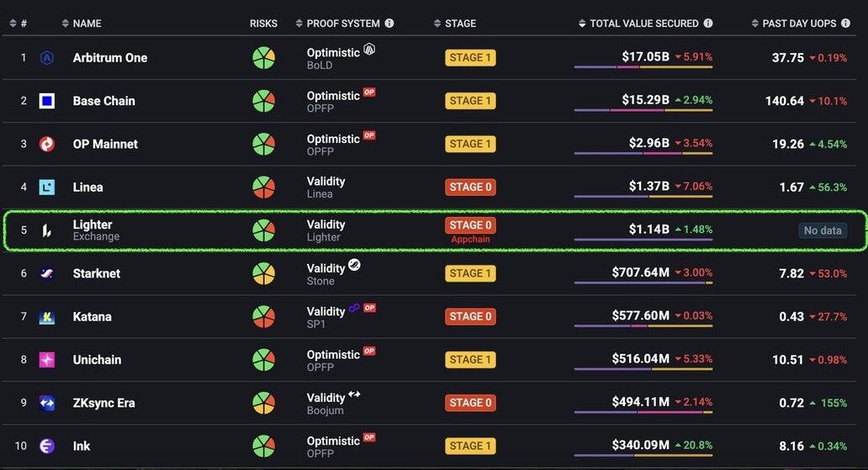Viewport: 868px width, 470px height.
Task: Click the Total Value Secured info icon
Action: coord(708,24)
